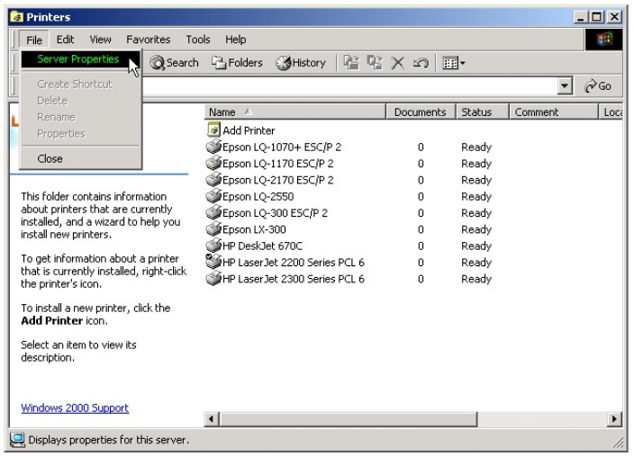
Task: Click the horizontal scrollbar right arrow
Action: (614, 418)
